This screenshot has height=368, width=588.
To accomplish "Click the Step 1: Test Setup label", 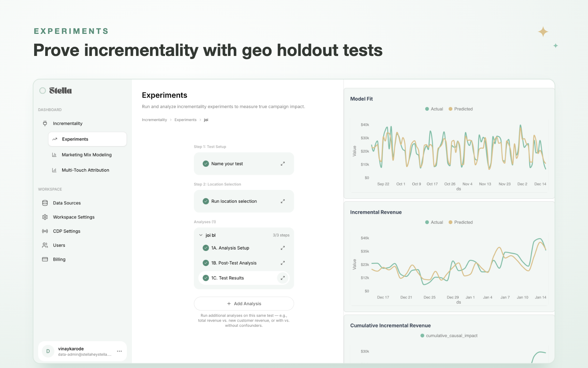I will pos(210,147).
